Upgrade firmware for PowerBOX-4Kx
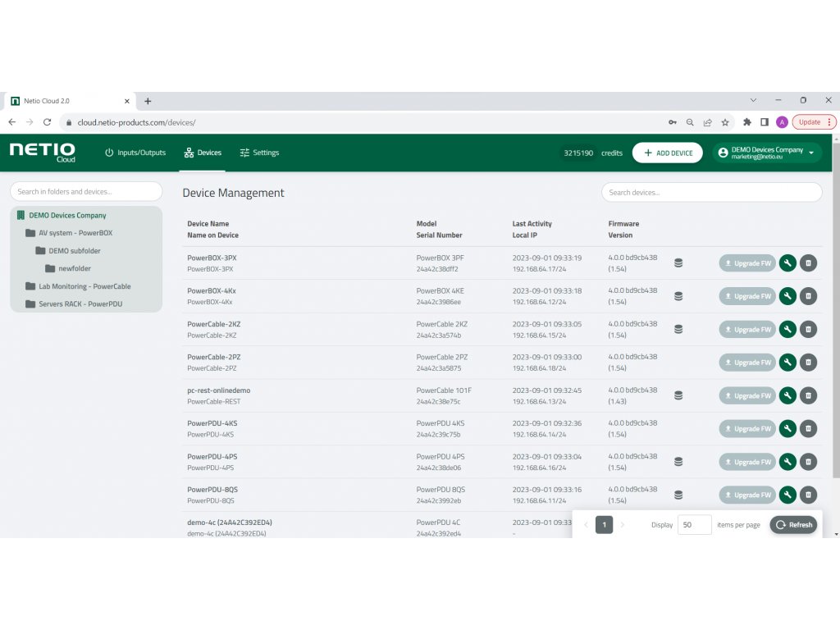Screen dimensions: 840x630 pyautogui.click(x=747, y=296)
